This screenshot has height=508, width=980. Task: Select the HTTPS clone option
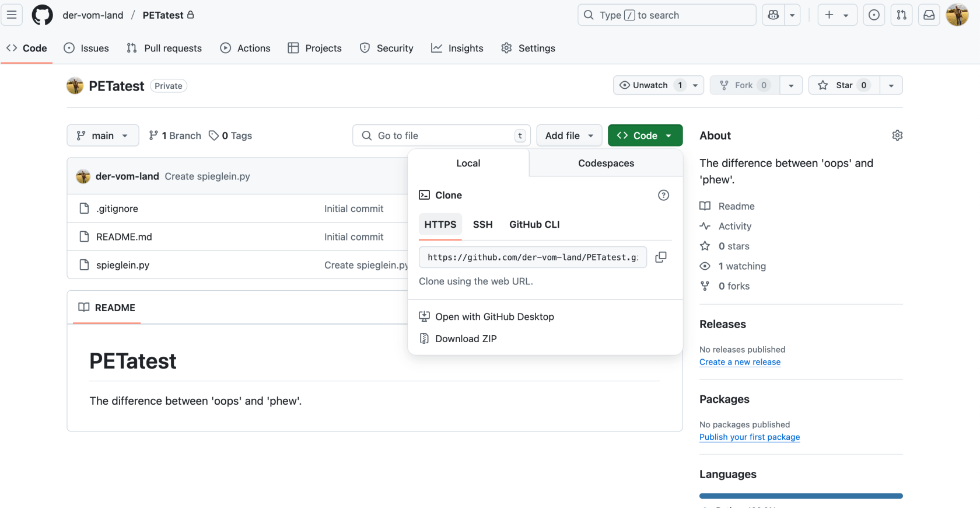point(440,224)
